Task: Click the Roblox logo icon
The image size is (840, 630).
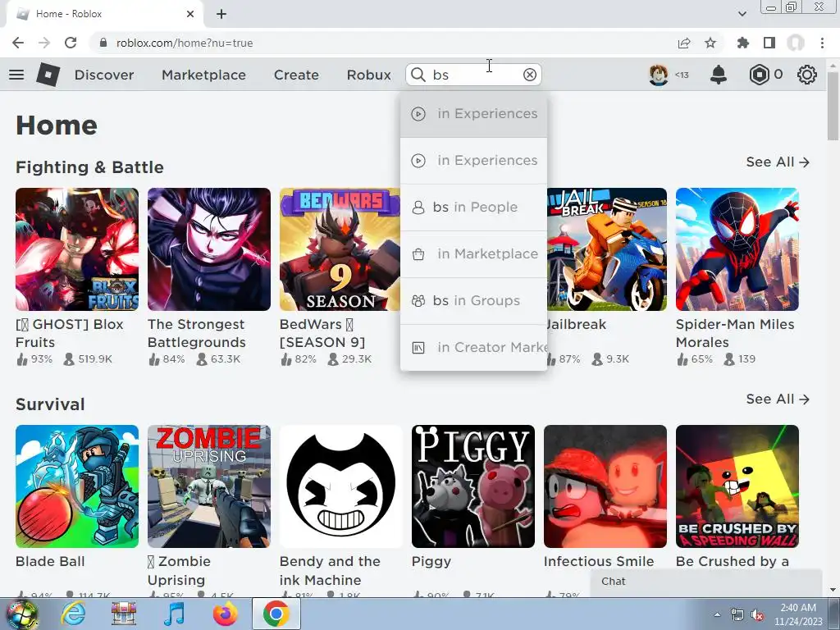Action: tap(48, 75)
